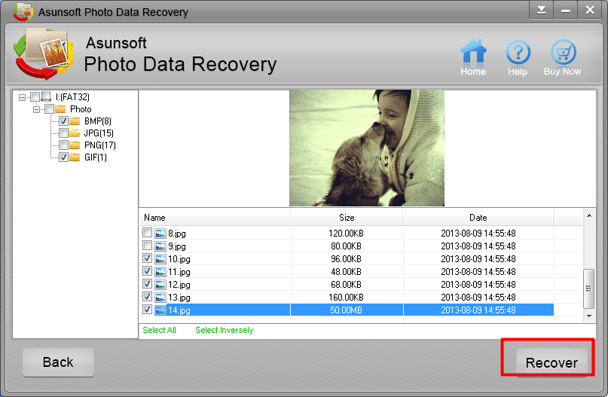Click the 120.00KB size cell
Viewport: 608px width, 397px height.
pos(346,233)
